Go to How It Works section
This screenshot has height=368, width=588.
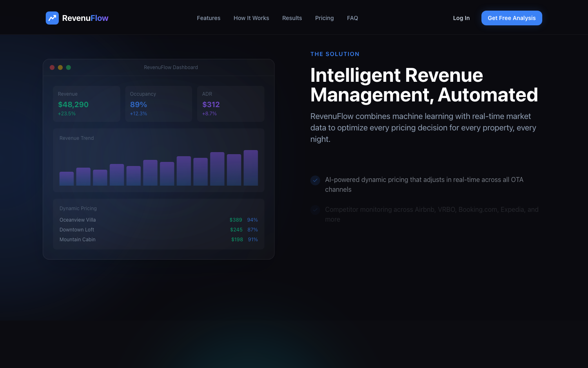coord(251,18)
